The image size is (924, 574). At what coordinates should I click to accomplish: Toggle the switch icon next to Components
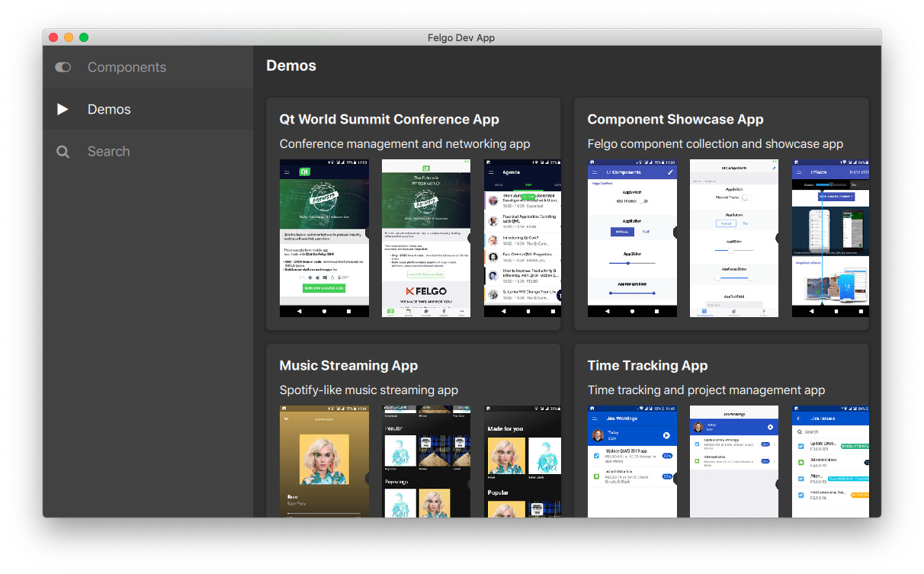click(63, 67)
